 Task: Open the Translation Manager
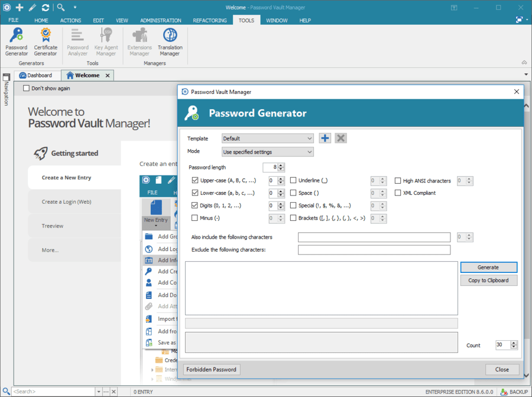click(170, 41)
